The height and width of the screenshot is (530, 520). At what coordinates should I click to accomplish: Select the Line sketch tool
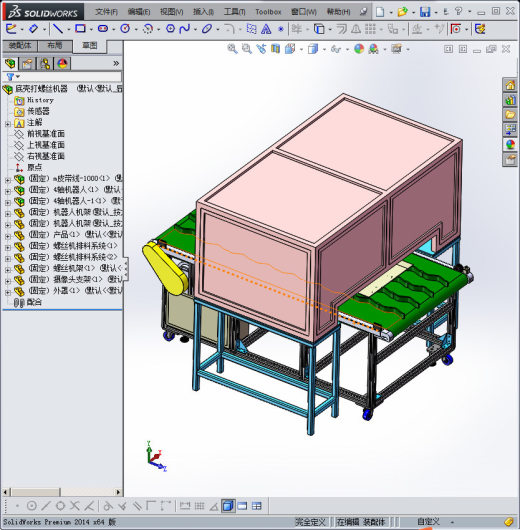coord(58,29)
